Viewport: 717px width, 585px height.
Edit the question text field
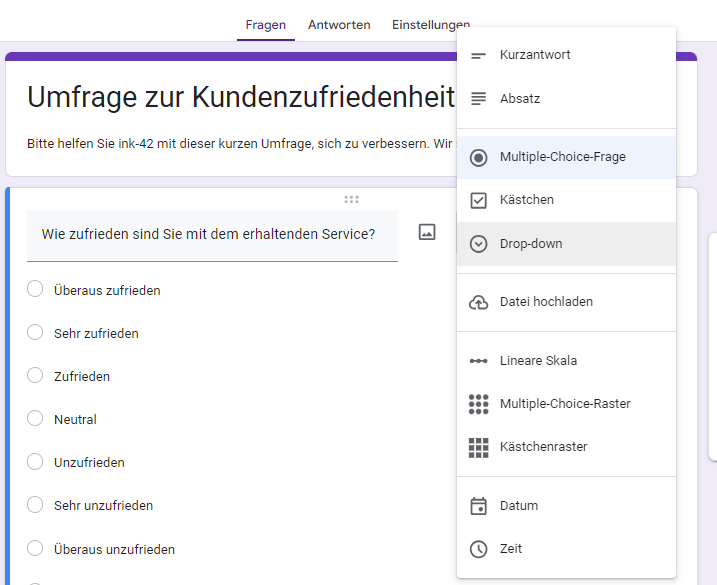(x=211, y=235)
